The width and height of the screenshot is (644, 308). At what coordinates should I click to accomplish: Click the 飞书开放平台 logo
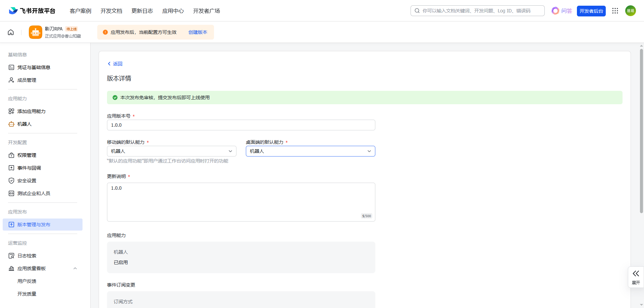click(32, 11)
